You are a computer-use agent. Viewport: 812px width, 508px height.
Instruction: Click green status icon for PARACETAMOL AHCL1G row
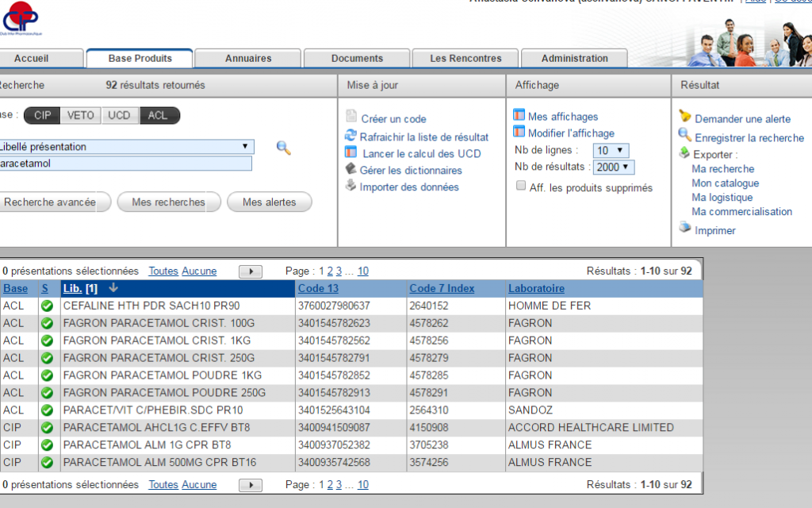[47, 428]
